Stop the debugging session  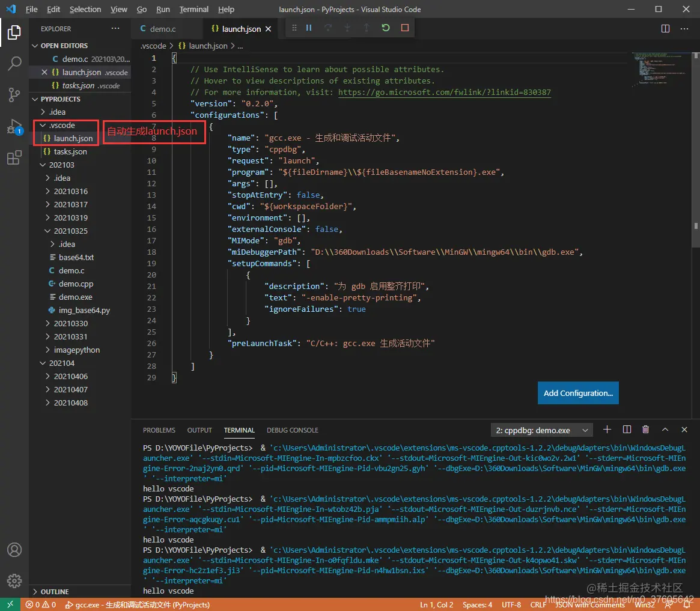(x=405, y=28)
